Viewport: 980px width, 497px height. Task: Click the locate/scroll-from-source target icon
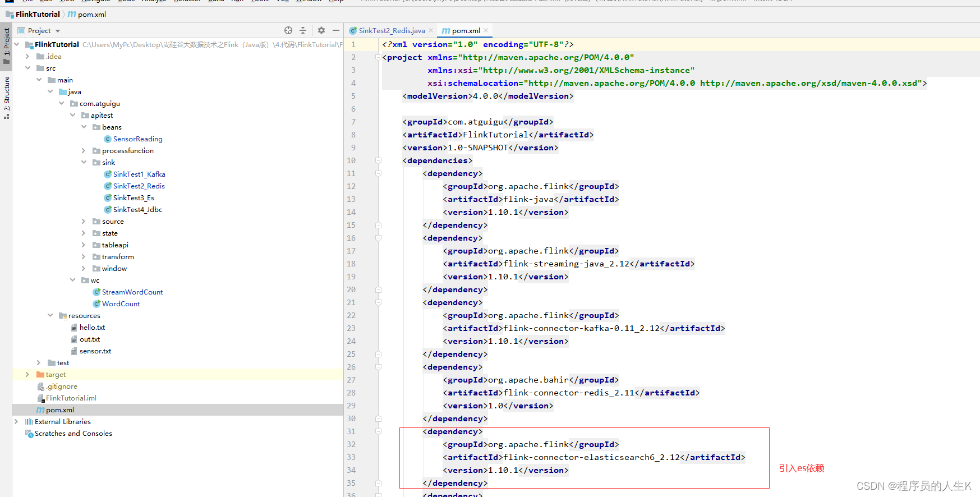[288, 30]
